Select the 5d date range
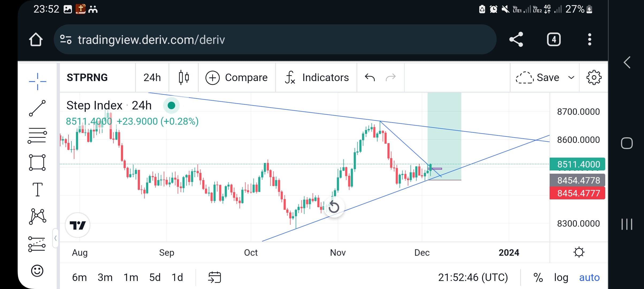644x289 pixels. click(x=155, y=277)
